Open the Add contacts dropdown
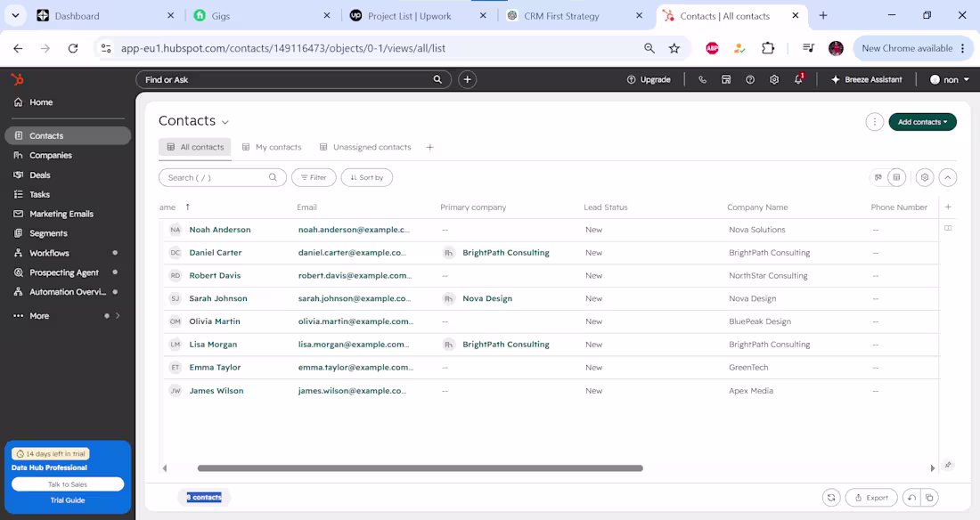Screen dimensions: 980x520 click(922, 122)
